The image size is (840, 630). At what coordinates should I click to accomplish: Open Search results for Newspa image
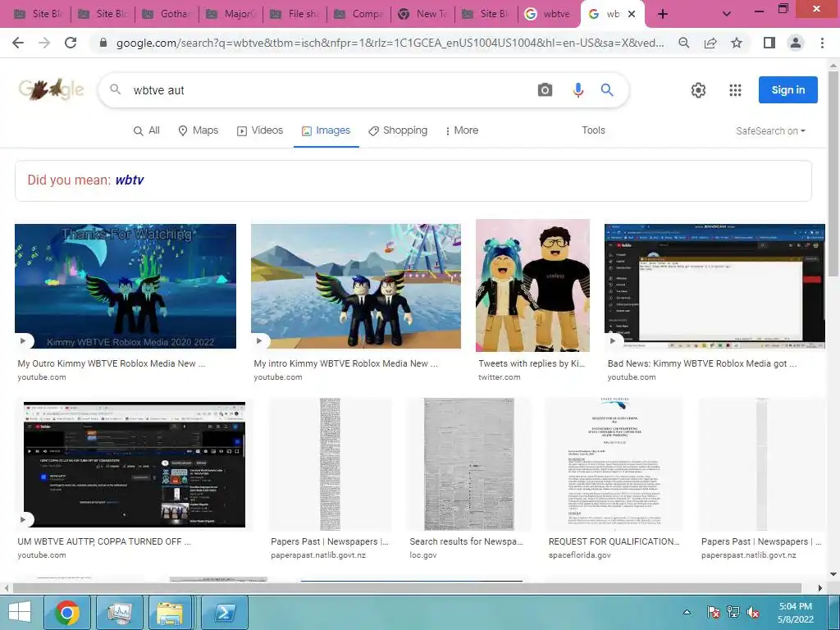click(x=468, y=464)
